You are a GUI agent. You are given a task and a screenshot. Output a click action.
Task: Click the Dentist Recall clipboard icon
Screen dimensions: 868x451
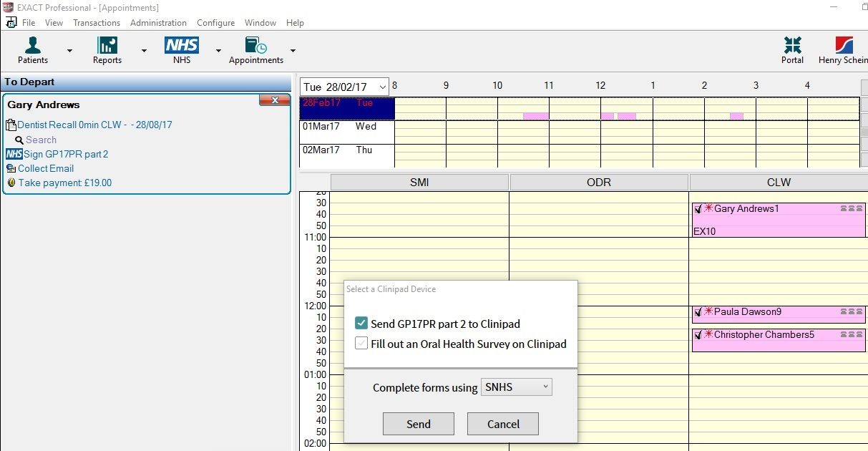[10, 124]
